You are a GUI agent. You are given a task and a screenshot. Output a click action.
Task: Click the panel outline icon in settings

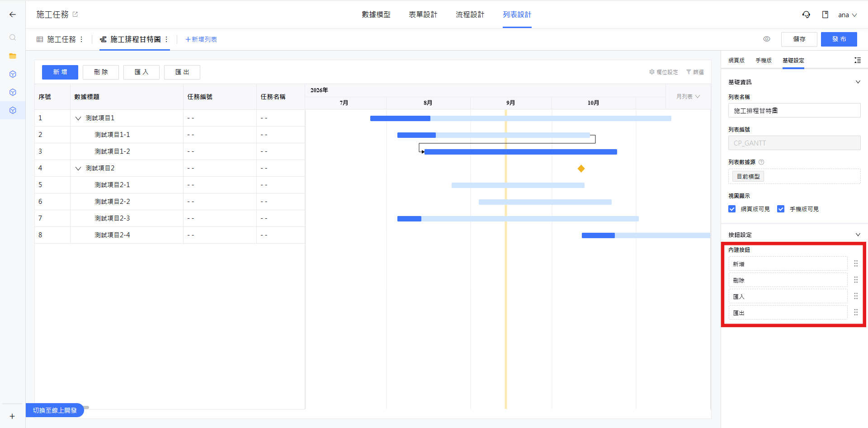(857, 60)
